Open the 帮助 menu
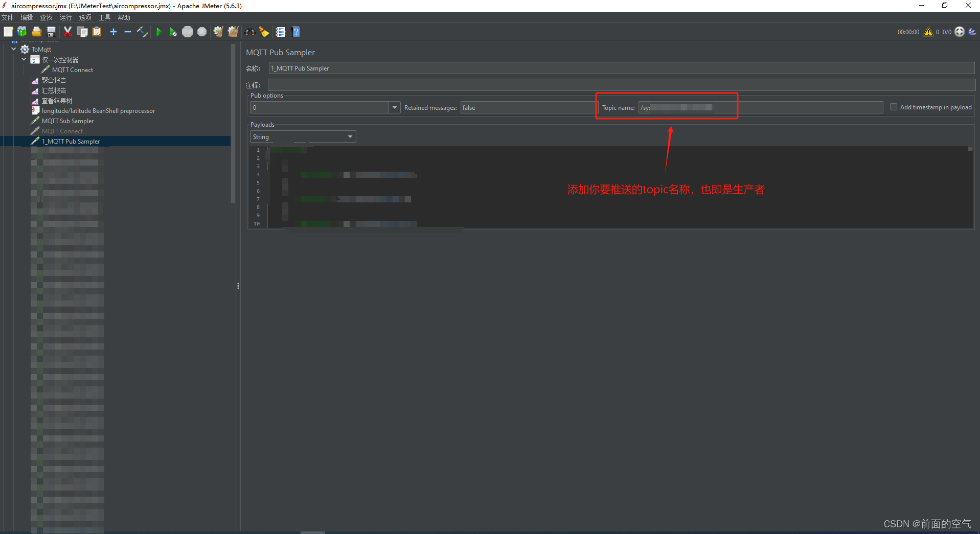This screenshot has height=534, width=980. [124, 17]
